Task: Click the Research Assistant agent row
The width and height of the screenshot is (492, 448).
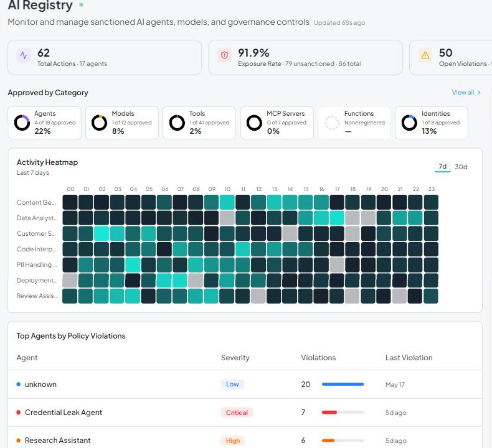Action: pyautogui.click(x=245, y=439)
